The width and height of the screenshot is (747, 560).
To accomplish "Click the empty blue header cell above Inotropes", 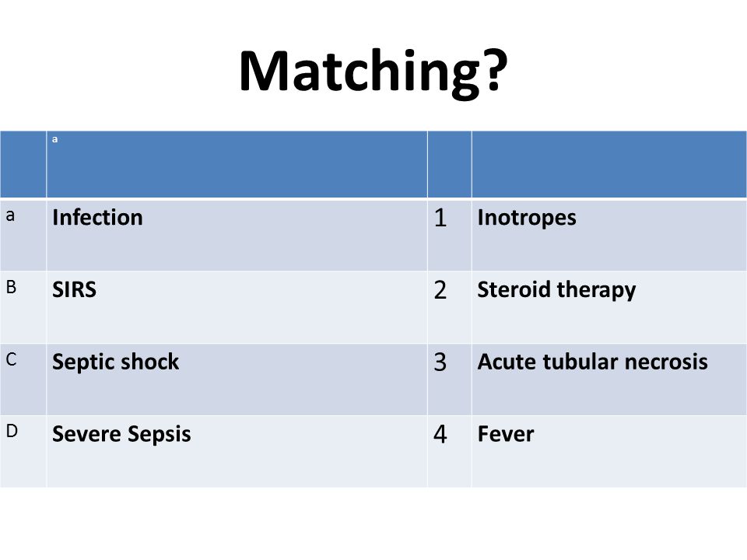I will click(609, 164).
